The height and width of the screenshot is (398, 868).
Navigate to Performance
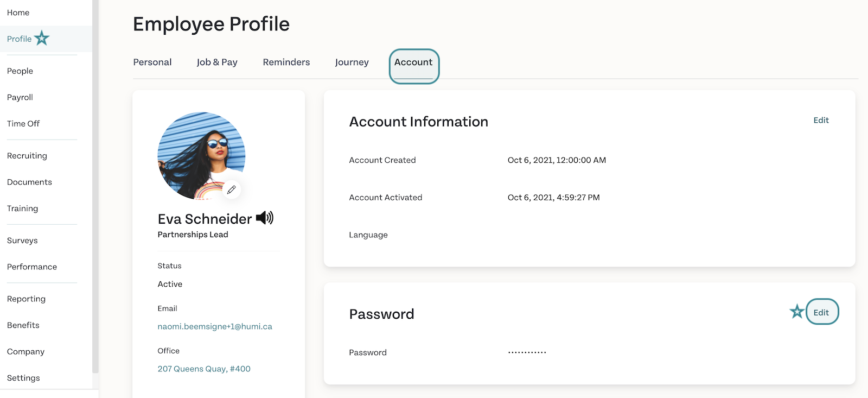click(x=32, y=267)
